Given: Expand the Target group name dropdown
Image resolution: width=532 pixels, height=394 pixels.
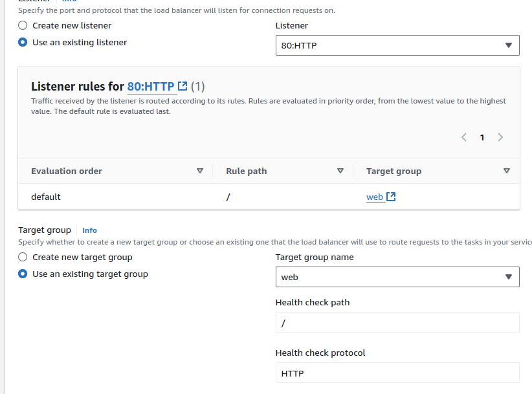Looking at the screenshot, I should pyautogui.click(x=397, y=277).
